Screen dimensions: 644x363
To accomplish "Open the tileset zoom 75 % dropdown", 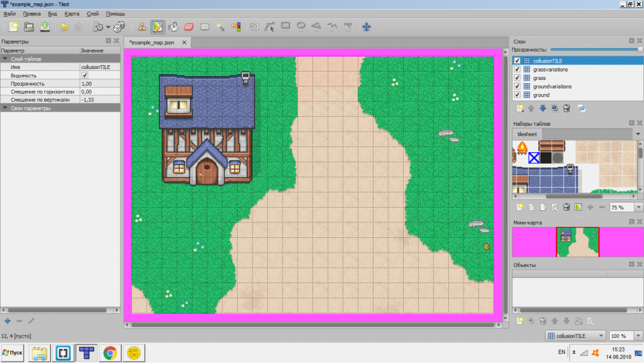I will (x=638, y=208).
